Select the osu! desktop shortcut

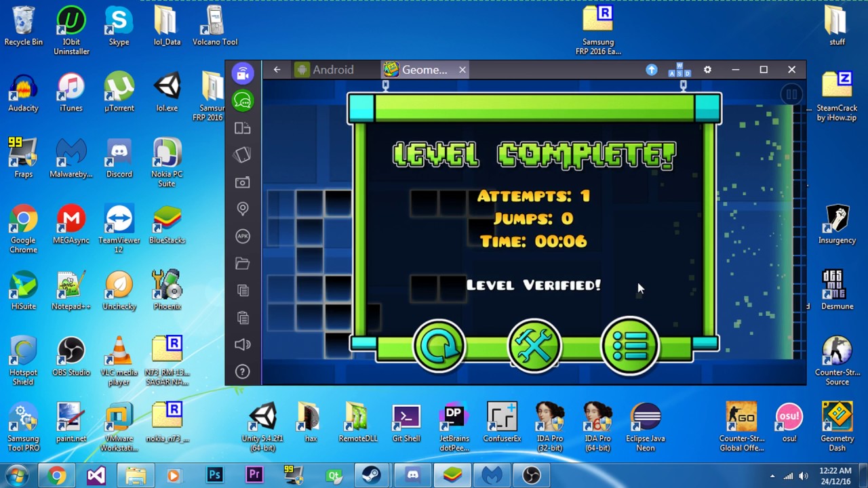[x=789, y=423]
